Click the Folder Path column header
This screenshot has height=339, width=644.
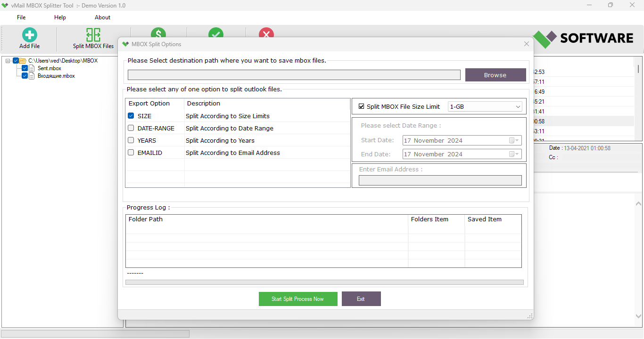click(146, 219)
